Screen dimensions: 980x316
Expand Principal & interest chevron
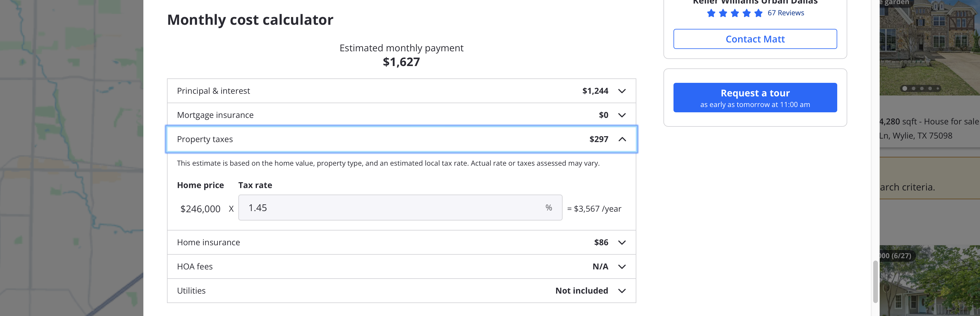pyautogui.click(x=622, y=91)
